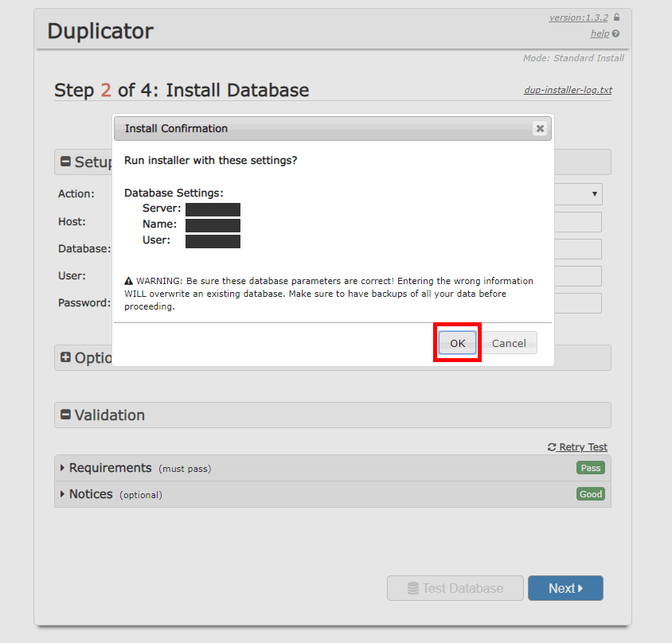Click the lock icon beside version number
The image size is (672, 643).
coord(617,18)
